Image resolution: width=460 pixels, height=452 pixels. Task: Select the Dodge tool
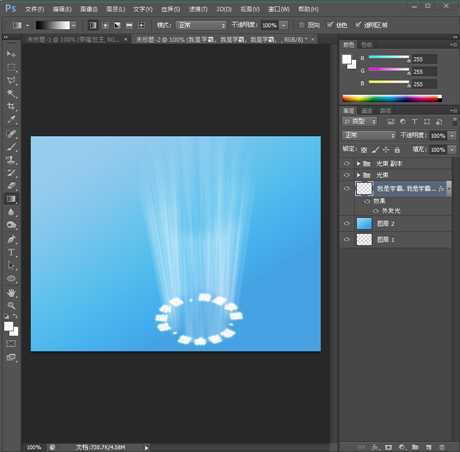11,225
